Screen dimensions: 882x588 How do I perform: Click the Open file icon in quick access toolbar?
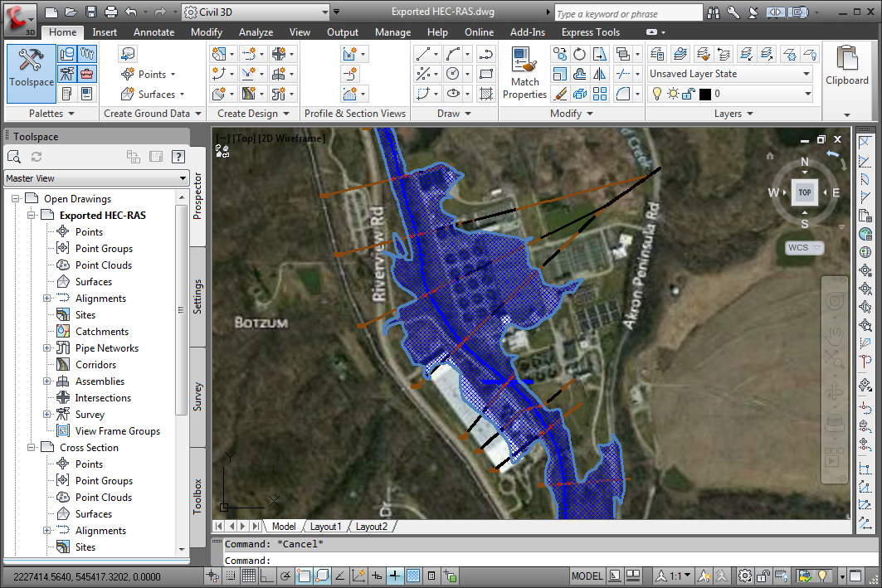[71, 12]
